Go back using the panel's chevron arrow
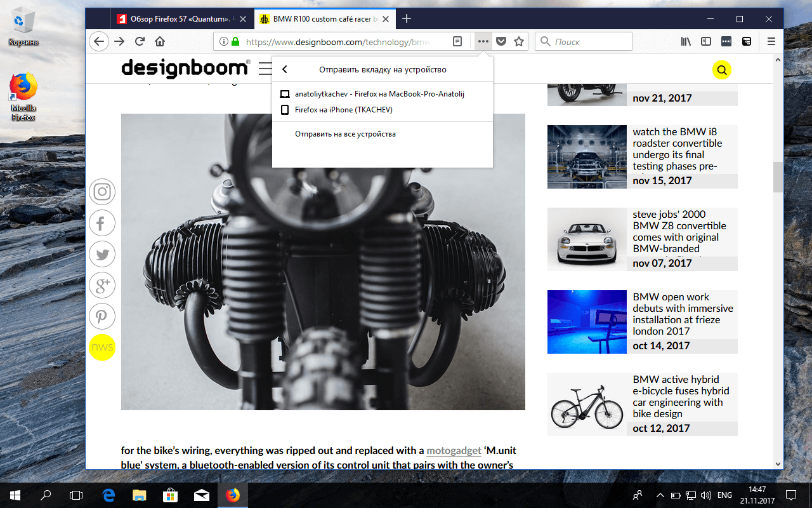The width and height of the screenshot is (812, 508). point(285,70)
